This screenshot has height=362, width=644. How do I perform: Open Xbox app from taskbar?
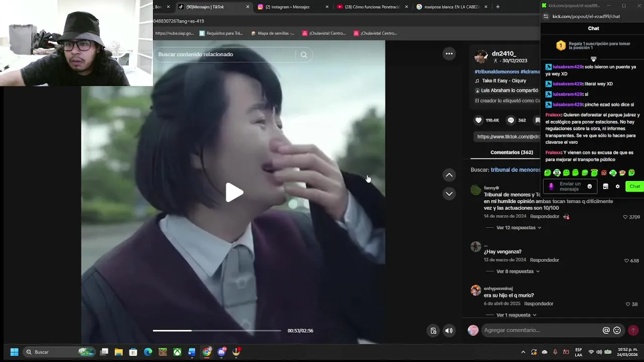coord(177,352)
